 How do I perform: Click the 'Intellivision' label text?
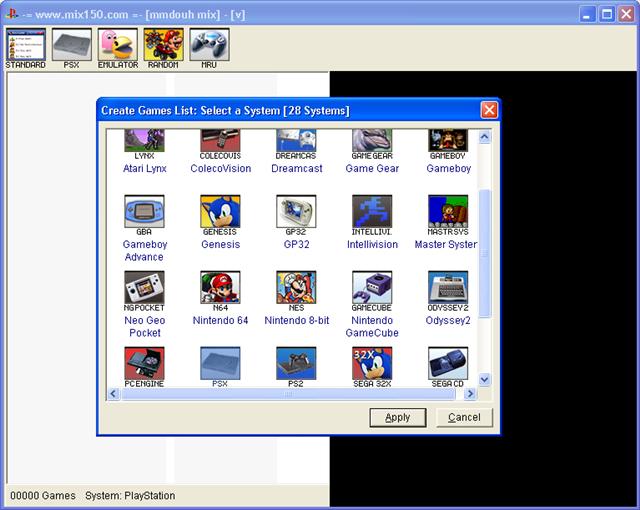372,244
